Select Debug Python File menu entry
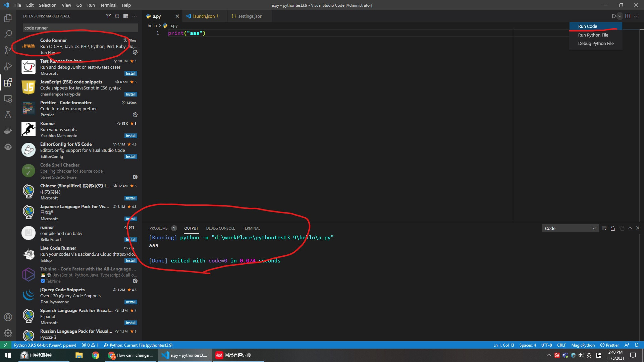Image resolution: width=644 pixels, height=362 pixels. (596, 43)
